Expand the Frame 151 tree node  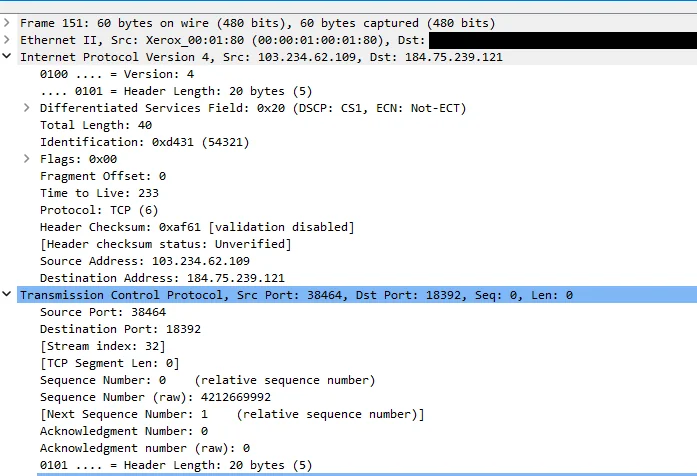pos(7,23)
